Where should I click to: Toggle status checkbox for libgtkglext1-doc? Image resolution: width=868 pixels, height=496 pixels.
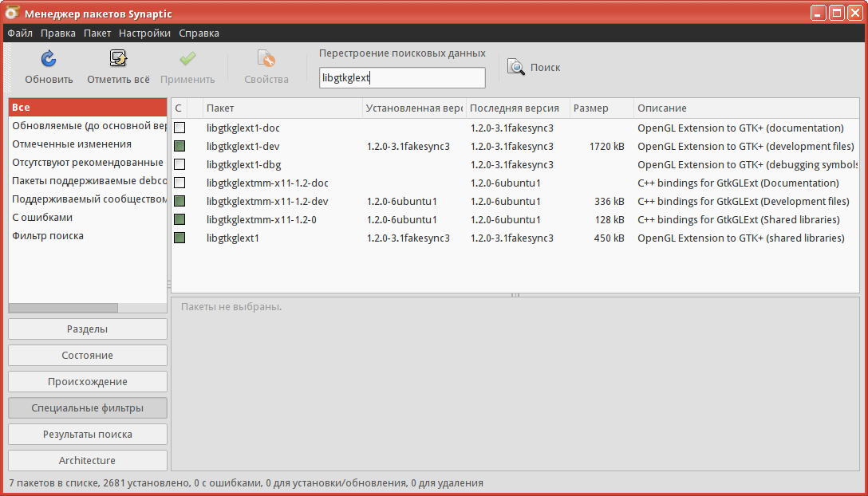pos(180,128)
